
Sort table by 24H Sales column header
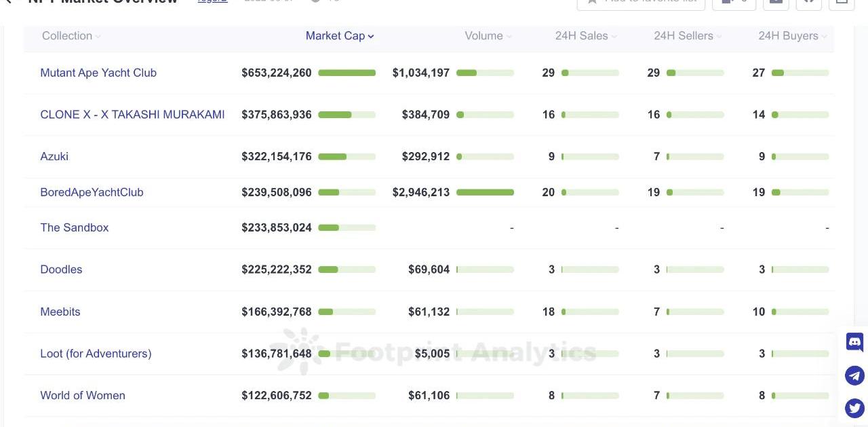click(585, 36)
